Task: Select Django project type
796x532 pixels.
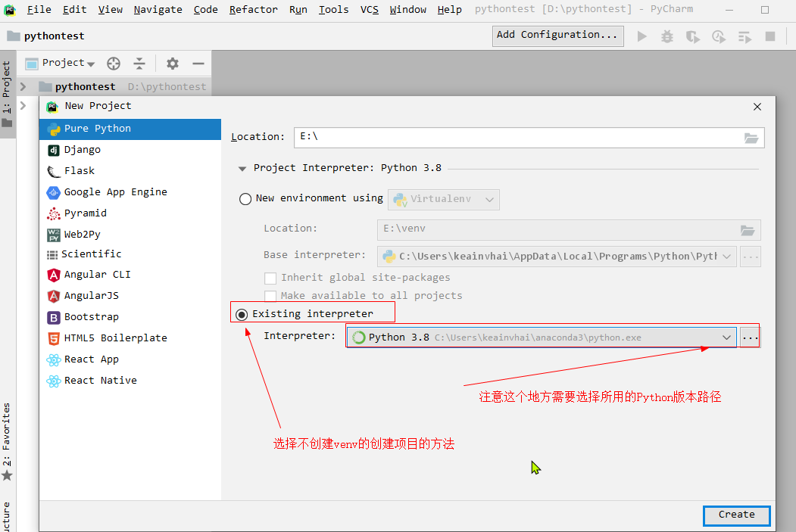Action: pos(130,150)
